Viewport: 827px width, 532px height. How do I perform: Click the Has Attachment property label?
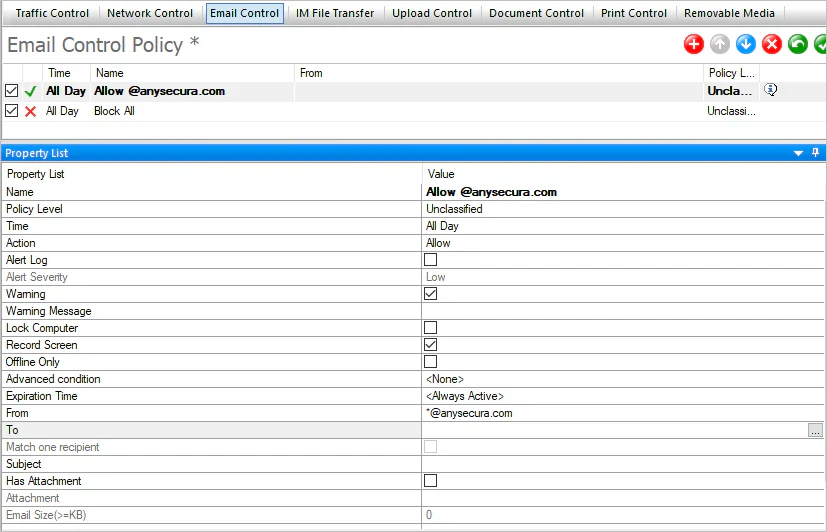point(44,481)
